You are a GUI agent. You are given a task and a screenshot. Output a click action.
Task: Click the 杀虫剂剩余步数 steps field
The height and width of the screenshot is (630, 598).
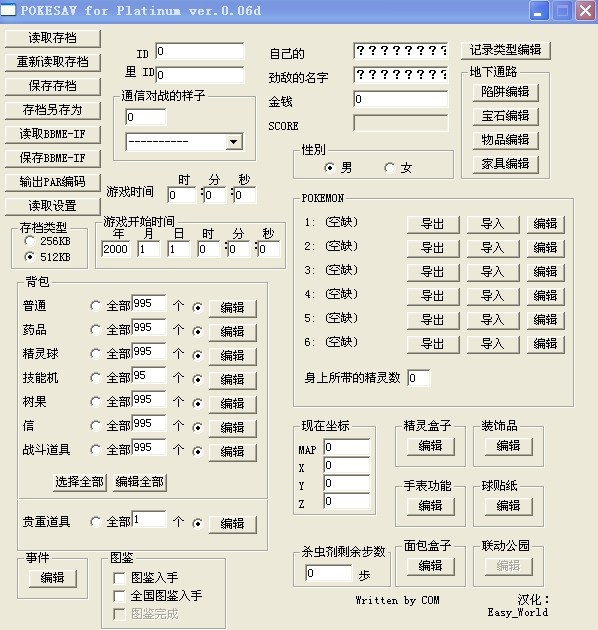point(329,573)
